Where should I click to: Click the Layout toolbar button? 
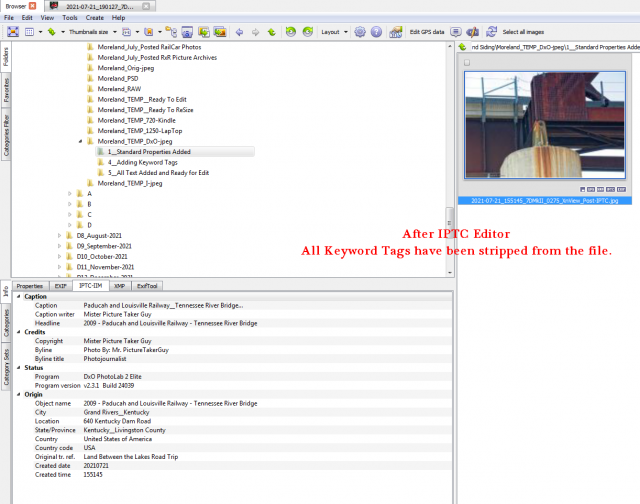[x=330, y=32]
